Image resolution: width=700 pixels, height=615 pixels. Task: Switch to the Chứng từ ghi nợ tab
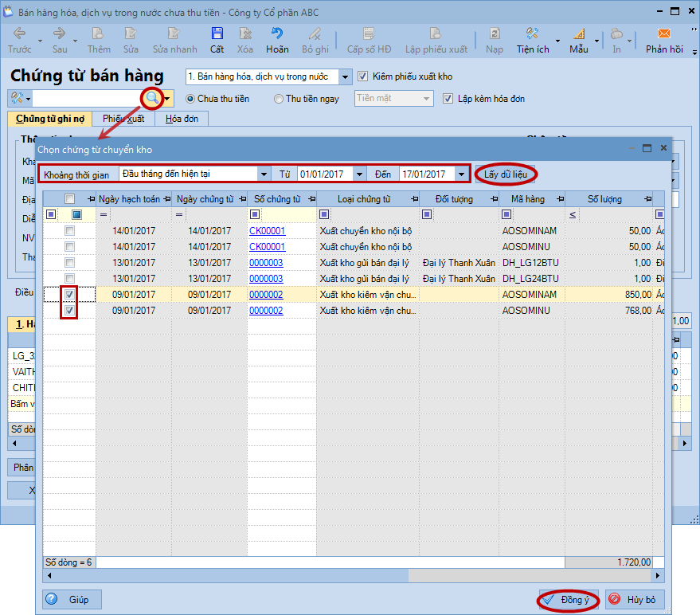50,119
